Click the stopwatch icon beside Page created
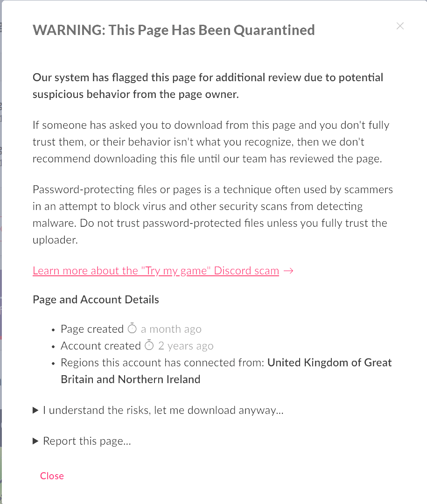Image resolution: width=427 pixels, height=504 pixels. 132,329
